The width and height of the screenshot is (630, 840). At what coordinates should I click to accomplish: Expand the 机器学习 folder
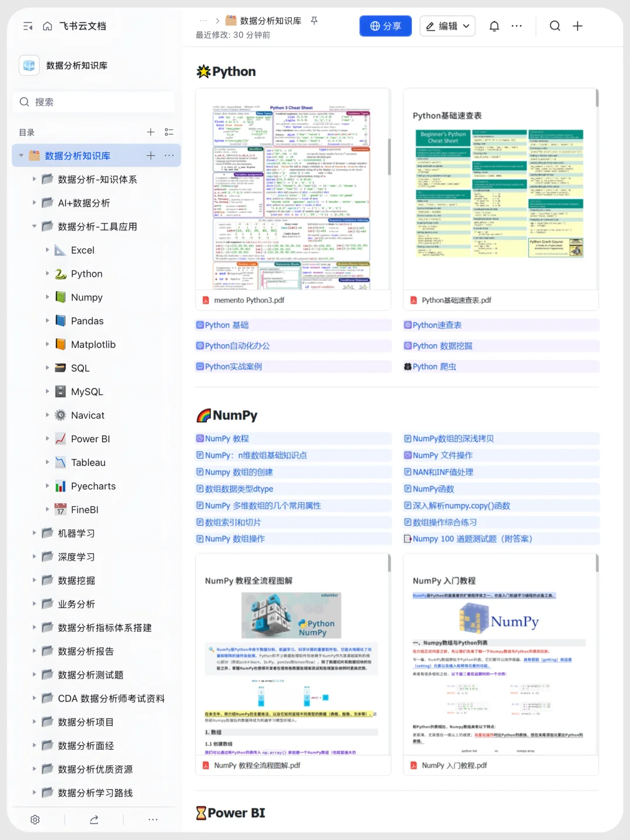(34, 533)
